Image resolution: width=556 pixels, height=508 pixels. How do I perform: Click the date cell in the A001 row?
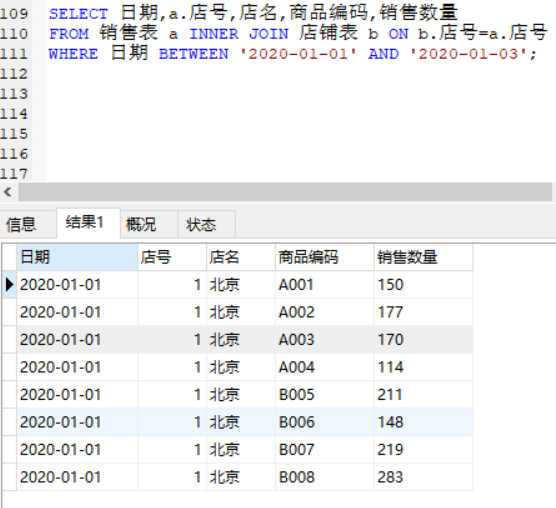tap(77, 285)
